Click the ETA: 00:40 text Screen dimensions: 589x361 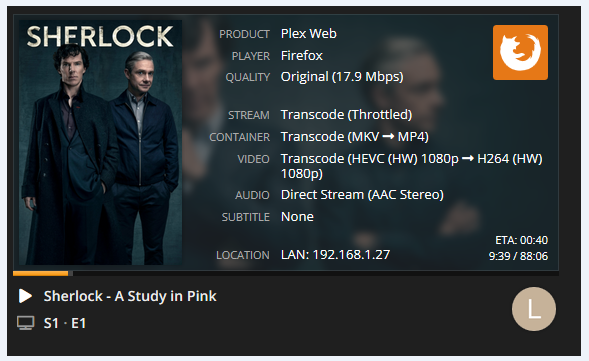(x=521, y=240)
